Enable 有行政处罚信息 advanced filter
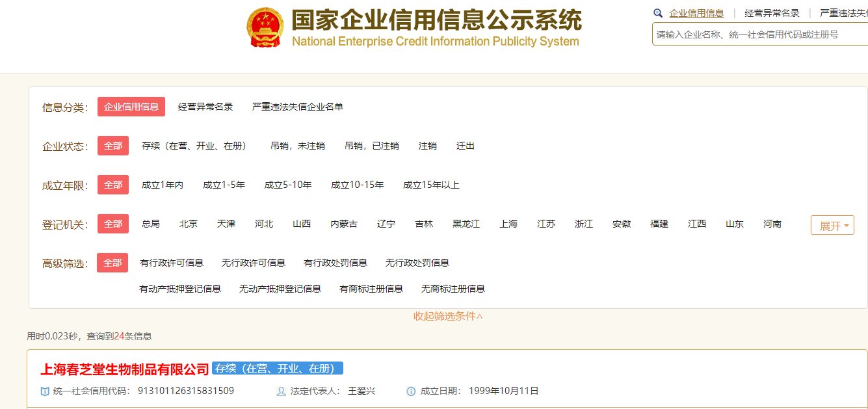This screenshot has height=409, width=868. [335, 263]
